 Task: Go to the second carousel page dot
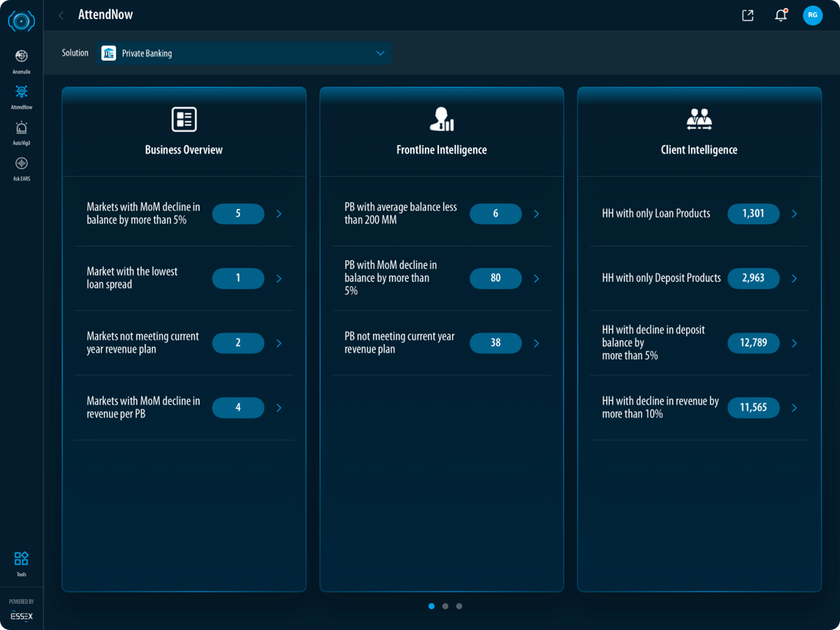pyautogui.click(x=445, y=606)
